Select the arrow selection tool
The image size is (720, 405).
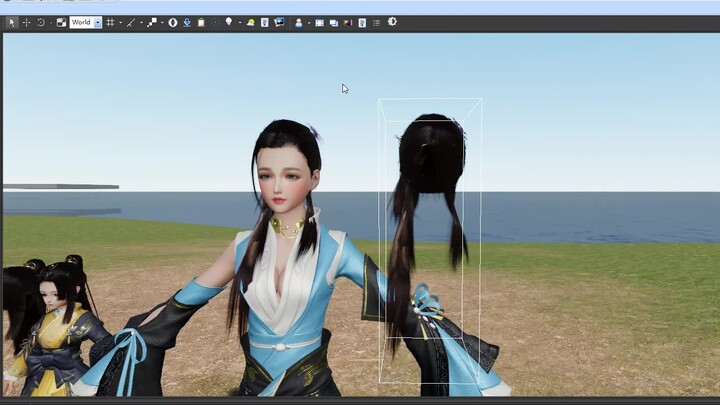(11, 22)
